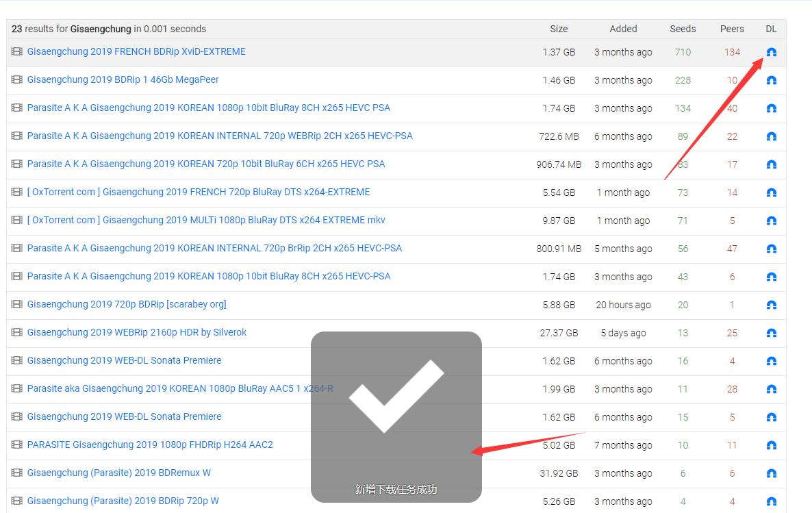Sort results by the Seeds column header
This screenshot has height=513, width=812.
point(683,29)
